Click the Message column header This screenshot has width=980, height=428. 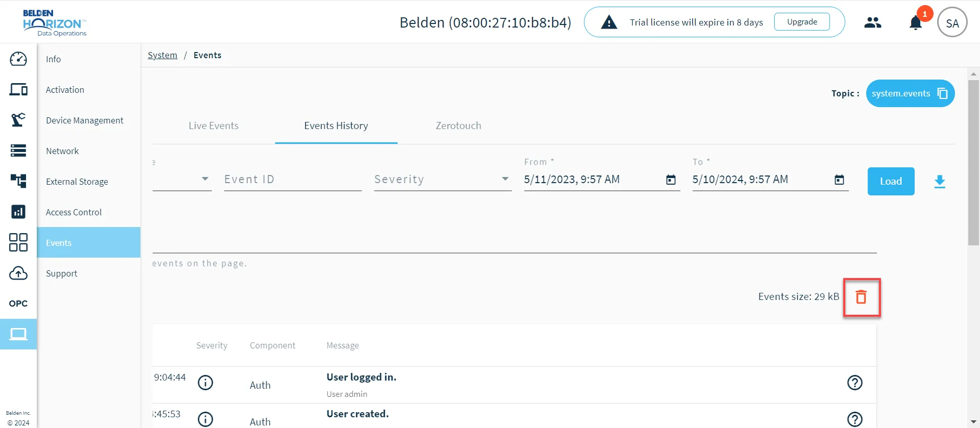[342, 345]
